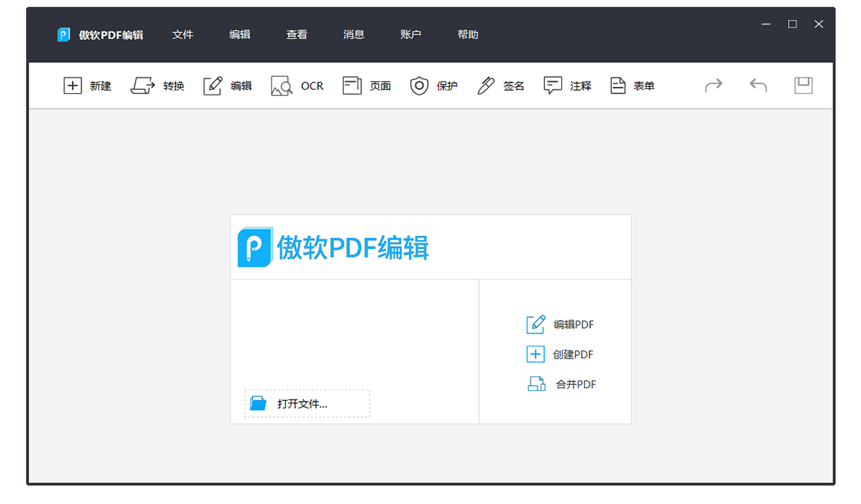The height and width of the screenshot is (504, 861).
Task: Click the 编辑PDF link text
Action: click(573, 324)
